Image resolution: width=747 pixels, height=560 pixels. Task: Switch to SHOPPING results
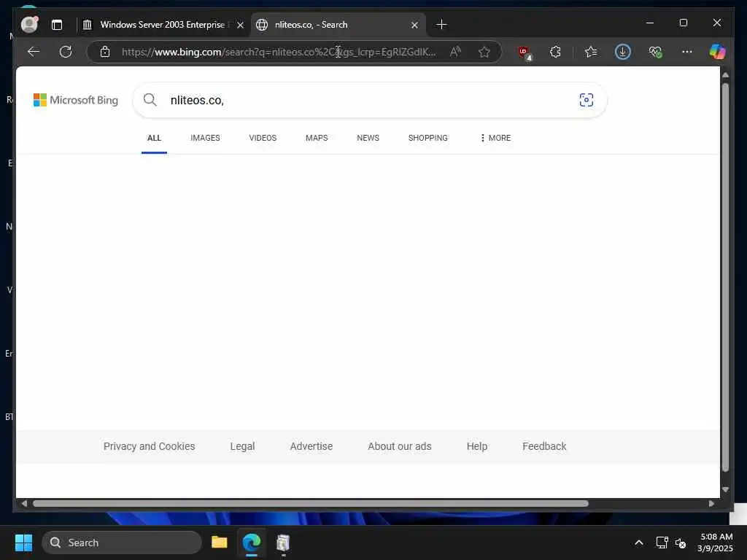coord(427,138)
